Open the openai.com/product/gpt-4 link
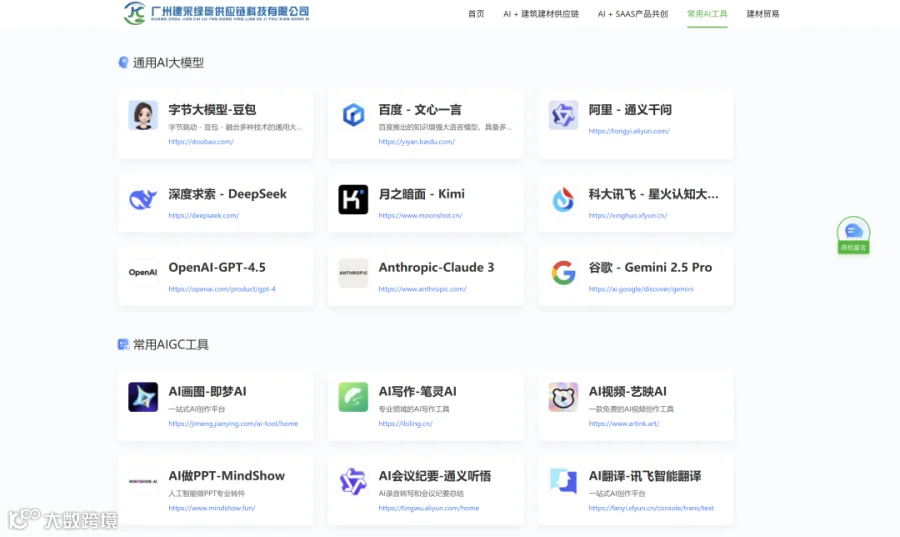 pyautogui.click(x=222, y=289)
